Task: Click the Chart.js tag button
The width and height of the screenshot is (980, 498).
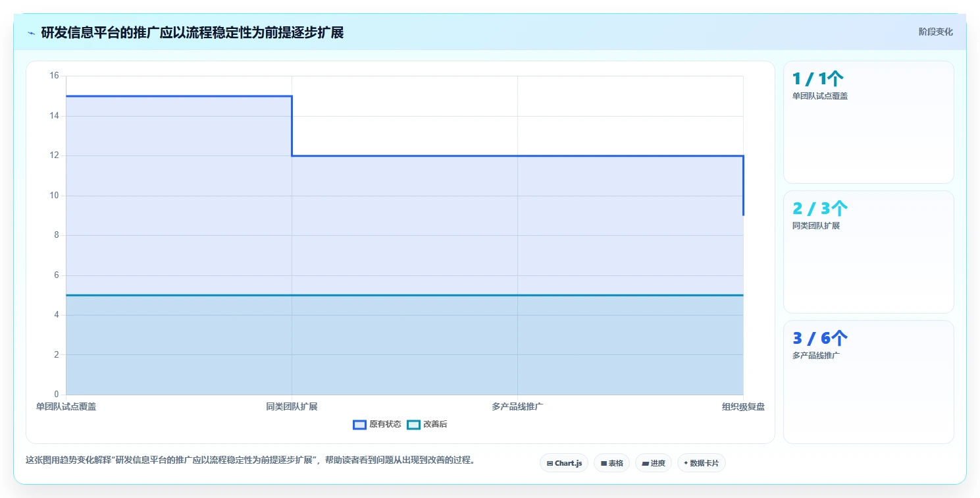Action: [564, 463]
